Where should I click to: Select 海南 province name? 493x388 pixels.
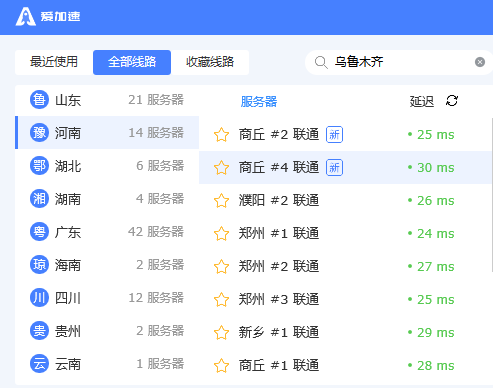pyautogui.click(x=68, y=265)
